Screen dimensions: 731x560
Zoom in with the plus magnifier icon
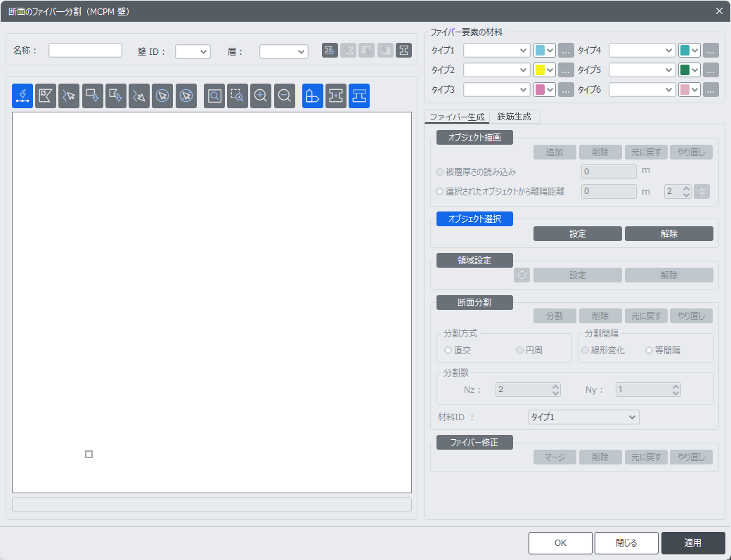pyautogui.click(x=261, y=96)
